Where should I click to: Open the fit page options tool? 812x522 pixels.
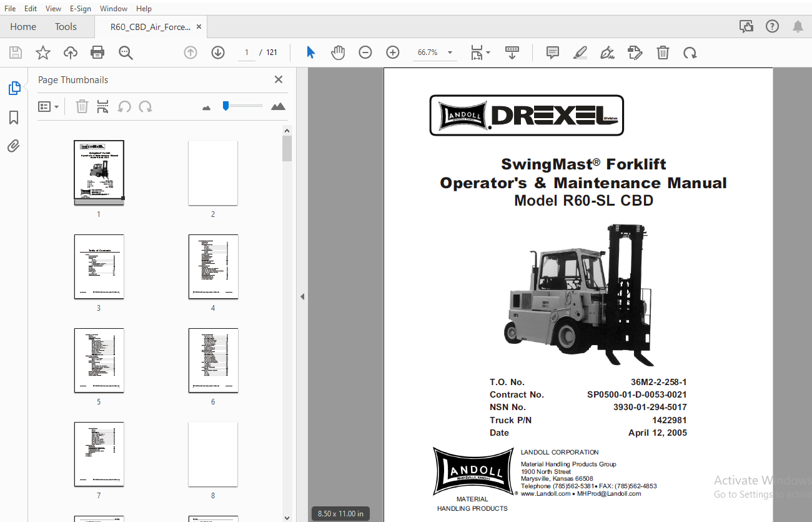coord(480,53)
